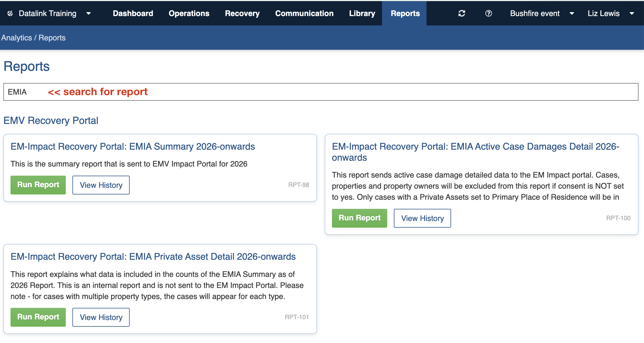View History for EMIA Summary report
644x343 pixels.
[x=101, y=185]
